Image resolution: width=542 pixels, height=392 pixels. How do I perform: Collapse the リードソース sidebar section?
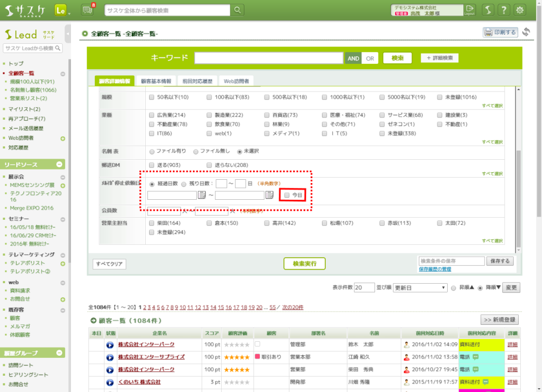coord(60,164)
